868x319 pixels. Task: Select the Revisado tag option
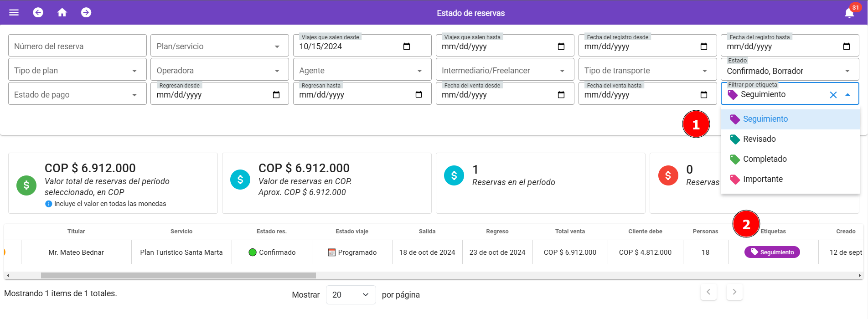pyautogui.click(x=790, y=139)
